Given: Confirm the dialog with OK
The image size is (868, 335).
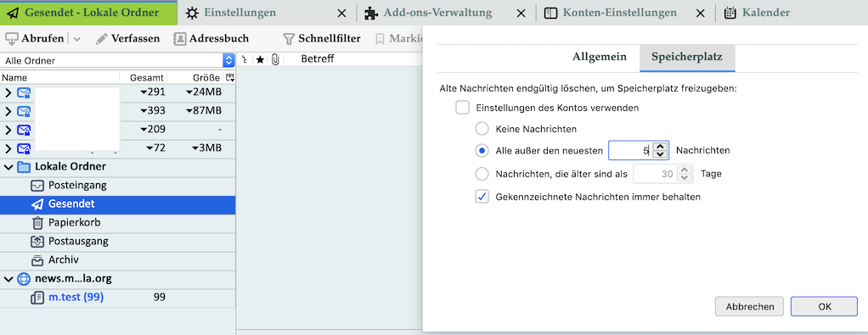Looking at the screenshot, I should (x=825, y=306).
